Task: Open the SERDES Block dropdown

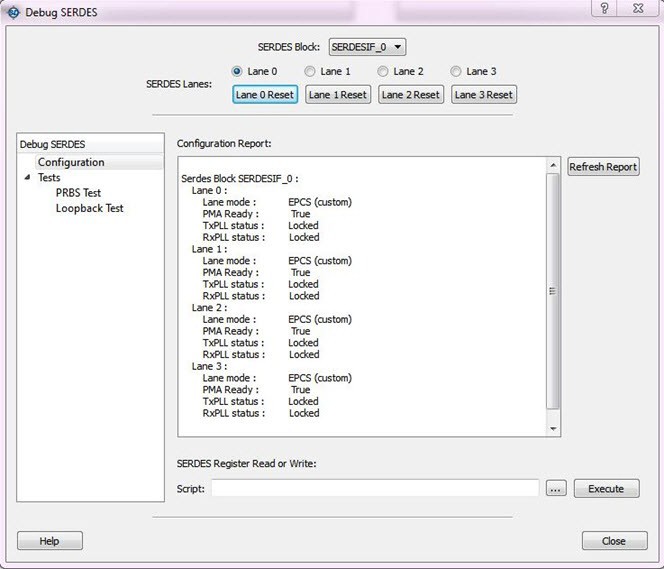Action: (367, 47)
